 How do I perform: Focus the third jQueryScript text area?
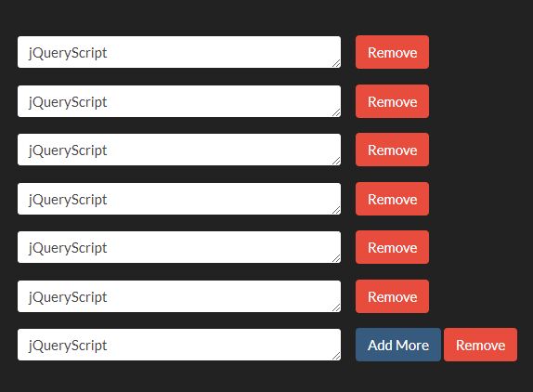179,150
